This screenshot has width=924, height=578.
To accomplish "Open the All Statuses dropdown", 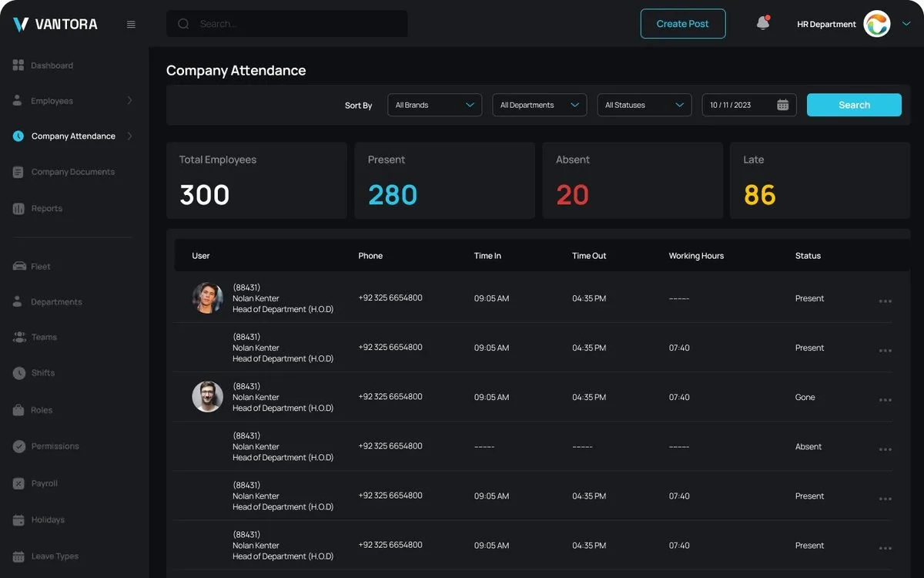I will (644, 105).
